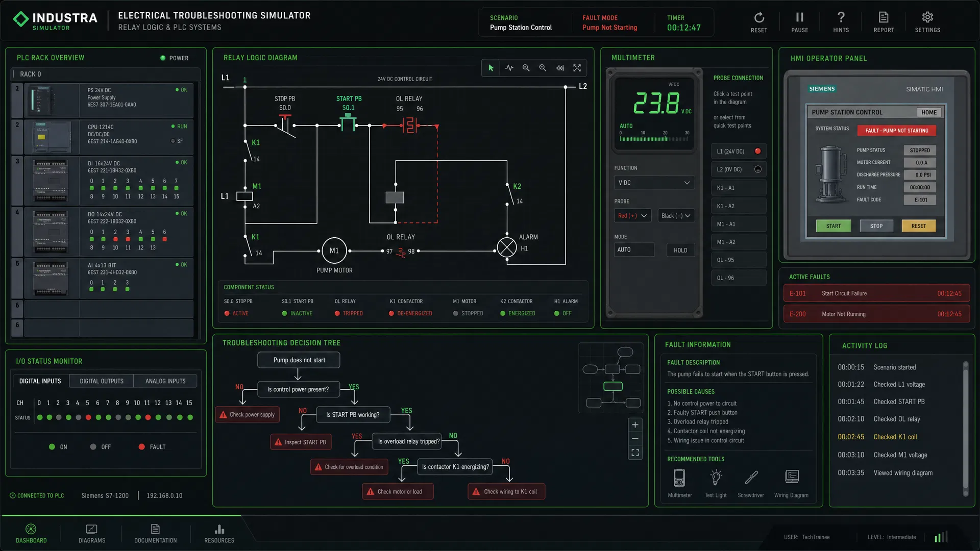Switch to the Digital Inputs tab
The image size is (980, 551).
(40, 381)
